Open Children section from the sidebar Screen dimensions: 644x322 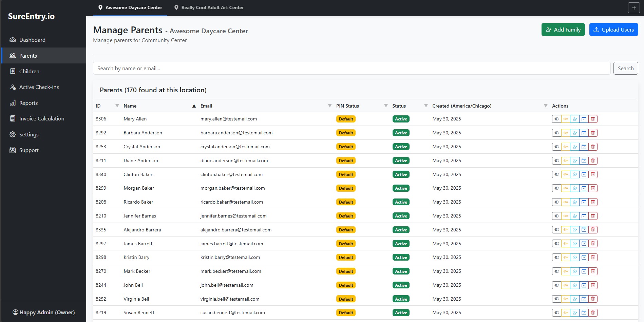coord(29,71)
